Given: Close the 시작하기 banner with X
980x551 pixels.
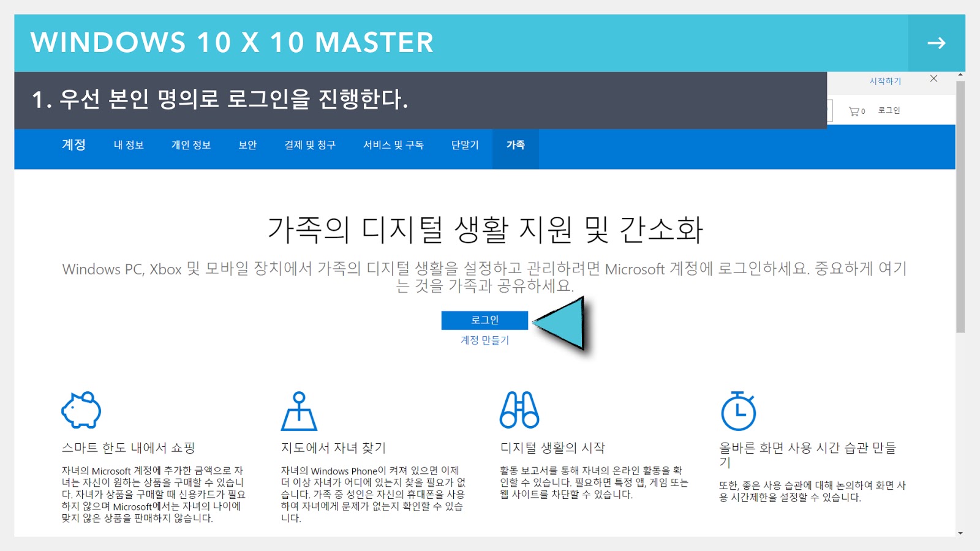Looking at the screenshot, I should (x=933, y=78).
